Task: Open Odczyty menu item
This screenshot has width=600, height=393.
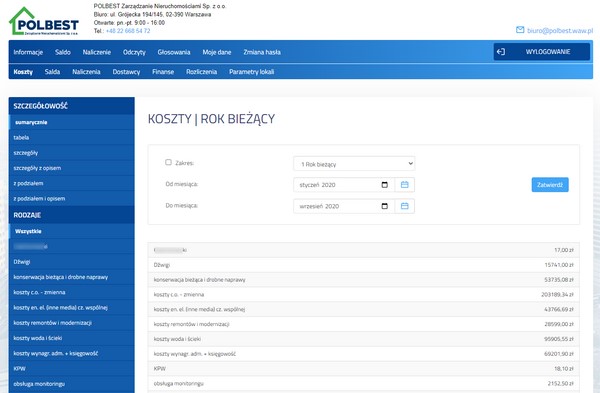Action: [x=134, y=52]
